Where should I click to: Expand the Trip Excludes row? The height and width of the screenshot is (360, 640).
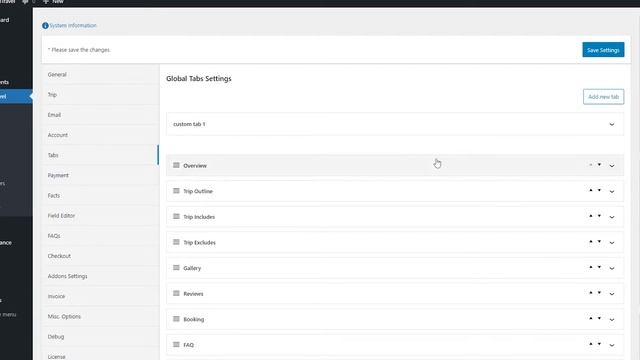pyautogui.click(x=611, y=243)
